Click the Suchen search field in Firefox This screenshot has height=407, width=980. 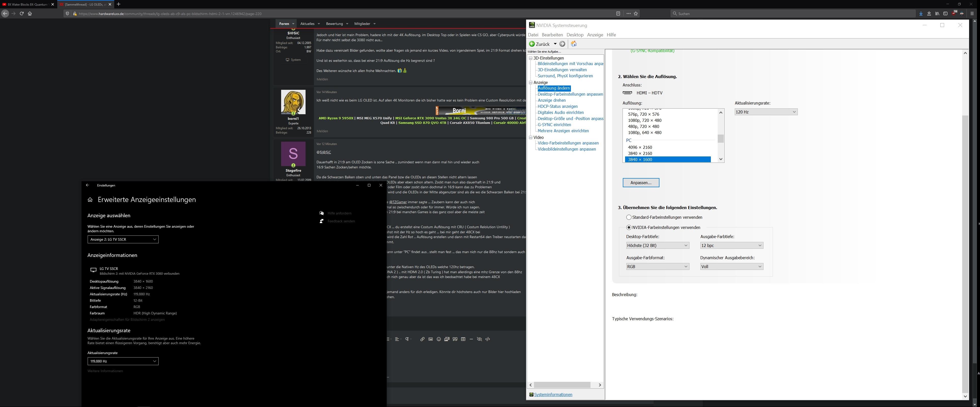pos(793,13)
